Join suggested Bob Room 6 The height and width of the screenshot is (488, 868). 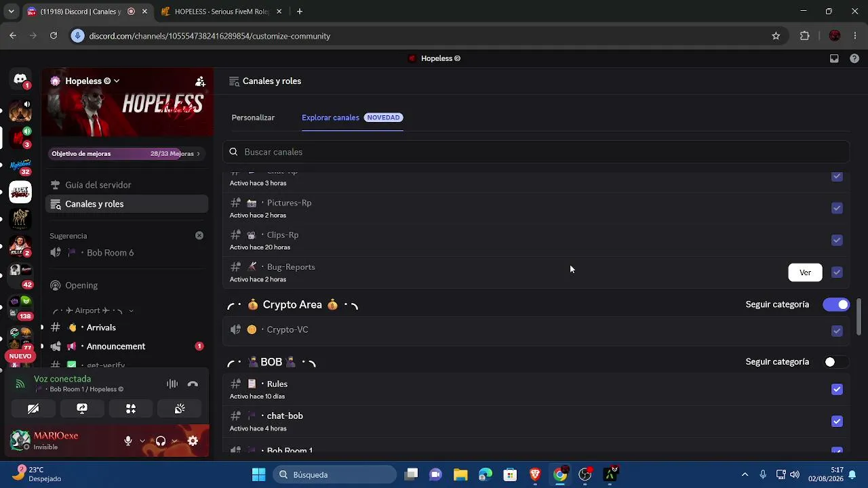[127, 253]
